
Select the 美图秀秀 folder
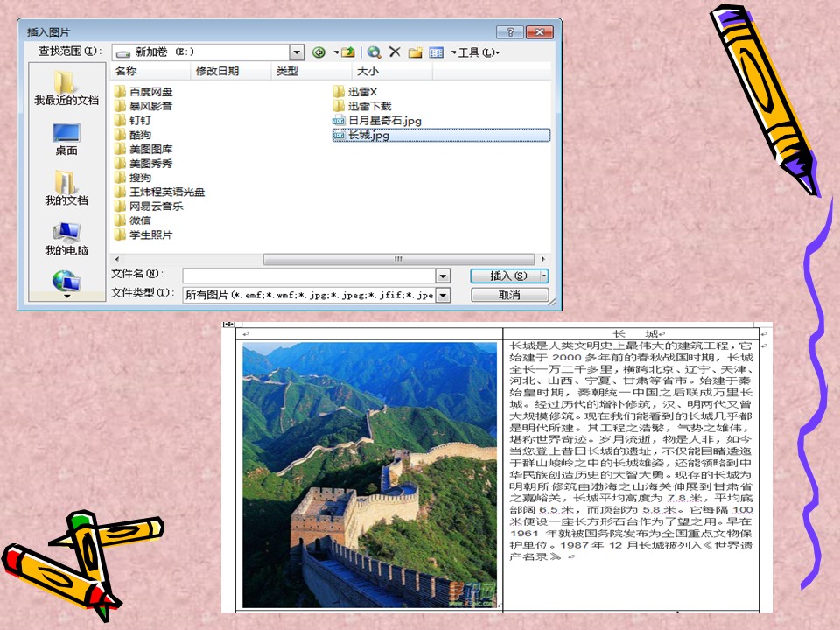point(143,164)
